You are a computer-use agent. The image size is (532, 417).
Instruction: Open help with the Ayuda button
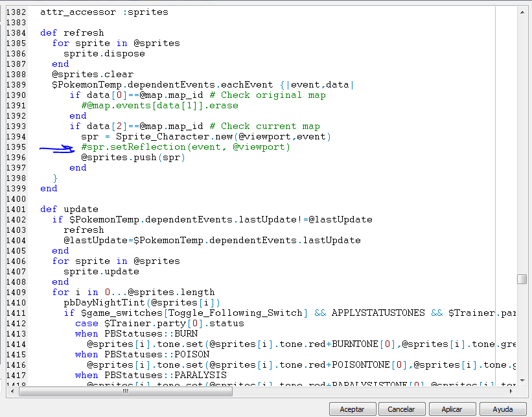click(x=503, y=409)
